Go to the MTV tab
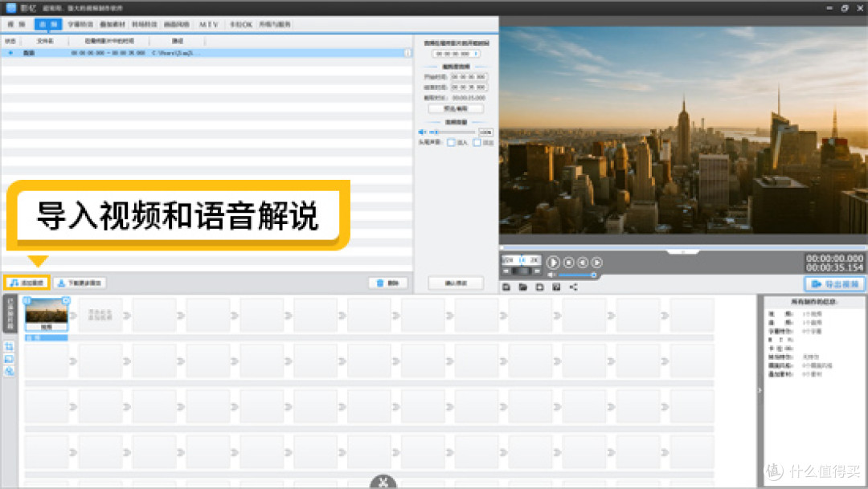Image resolution: width=868 pixels, height=489 pixels. click(x=209, y=24)
